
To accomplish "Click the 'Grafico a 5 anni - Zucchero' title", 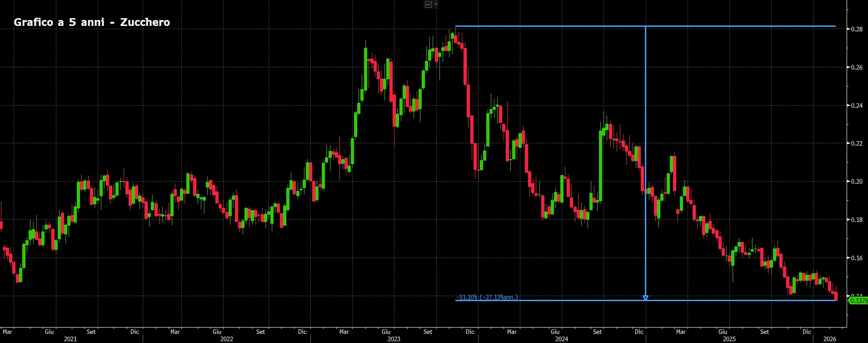I will [x=92, y=22].
